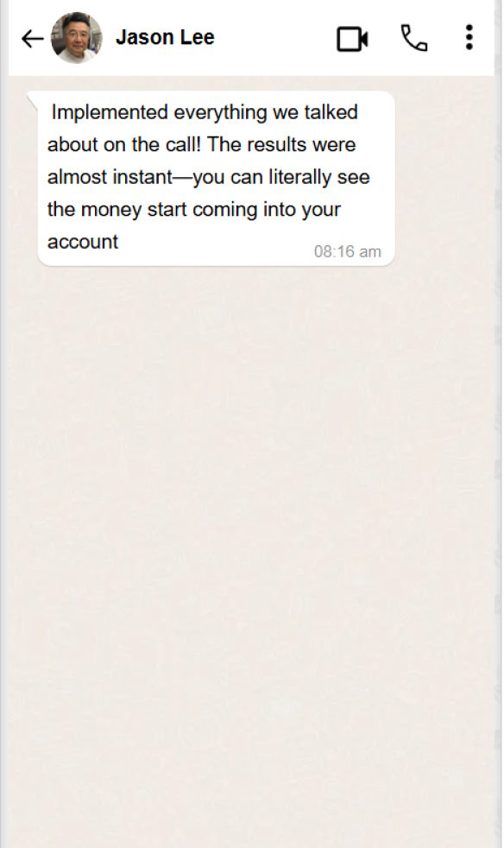Click the phrase "the money start coming into your"
Screen dimensions: 504x848
click(193, 210)
